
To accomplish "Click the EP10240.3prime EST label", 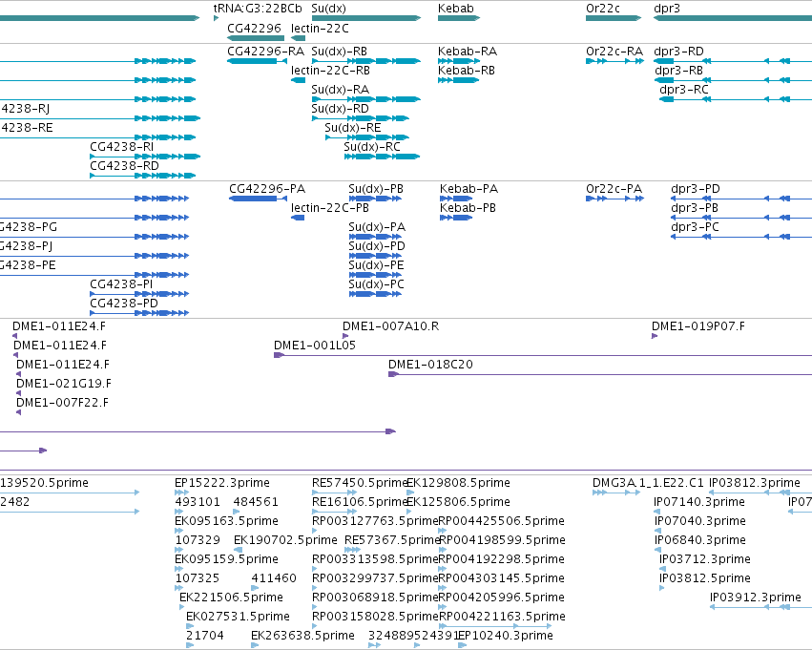I will point(506,636).
